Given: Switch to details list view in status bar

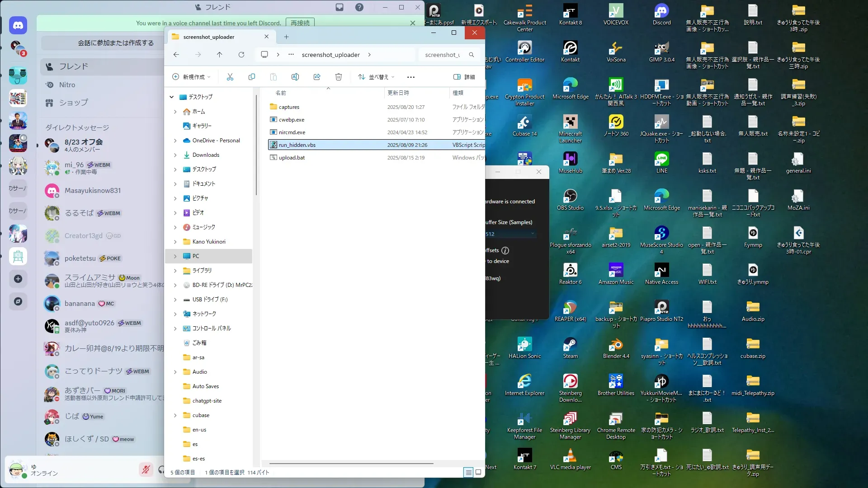Looking at the screenshot, I should [469, 472].
